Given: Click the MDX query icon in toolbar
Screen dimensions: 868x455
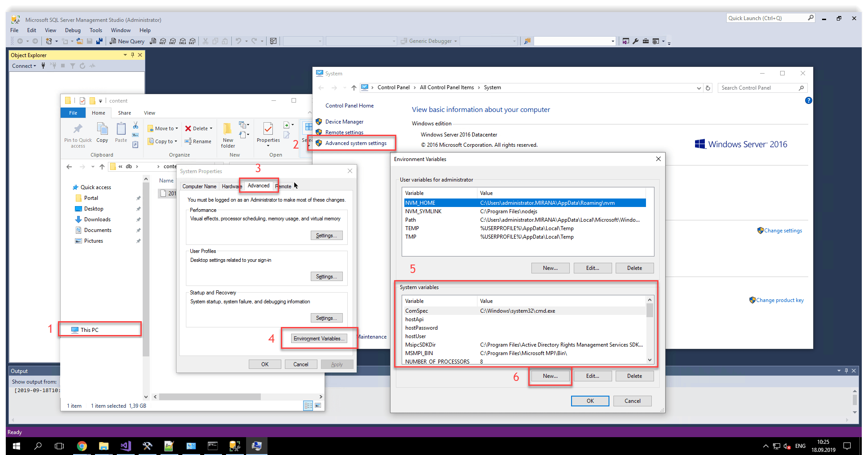Looking at the screenshot, I should 163,41.
